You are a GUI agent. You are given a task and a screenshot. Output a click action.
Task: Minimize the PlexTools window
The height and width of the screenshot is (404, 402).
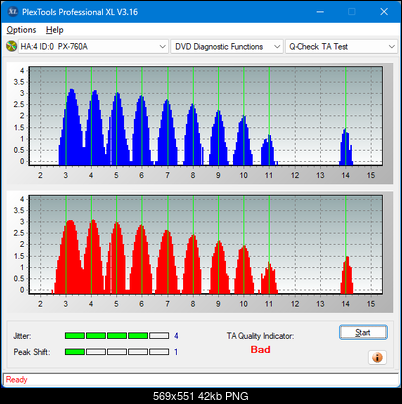pos(320,12)
